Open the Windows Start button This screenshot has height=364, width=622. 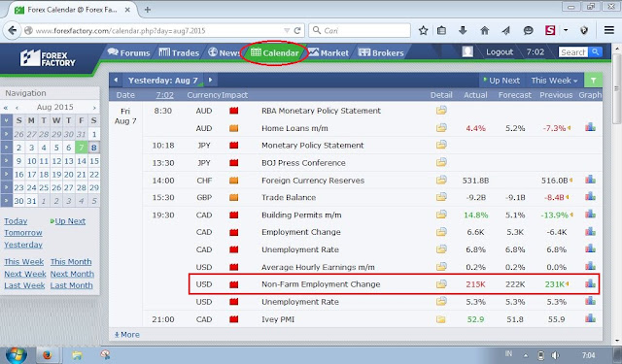click(17, 355)
